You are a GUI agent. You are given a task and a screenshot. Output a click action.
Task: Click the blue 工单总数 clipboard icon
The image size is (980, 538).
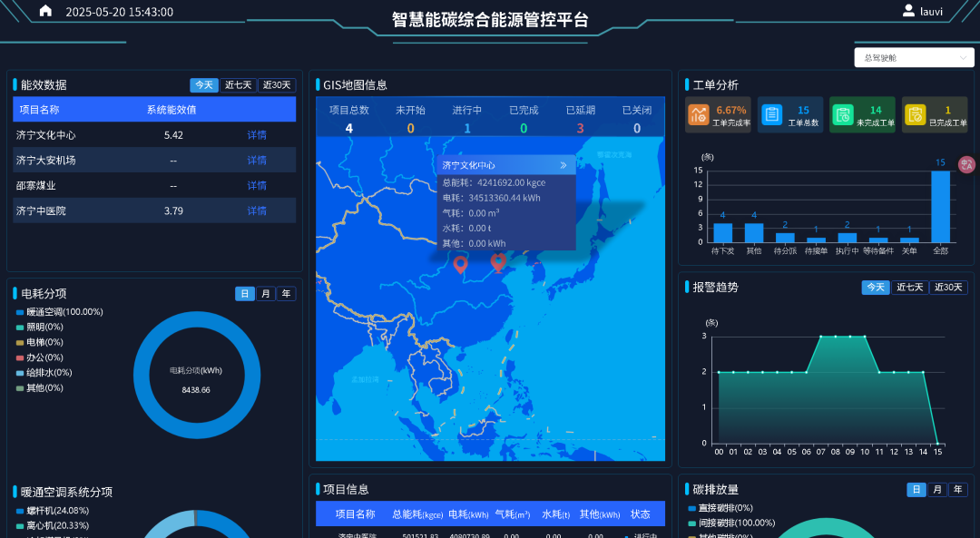[771, 114]
